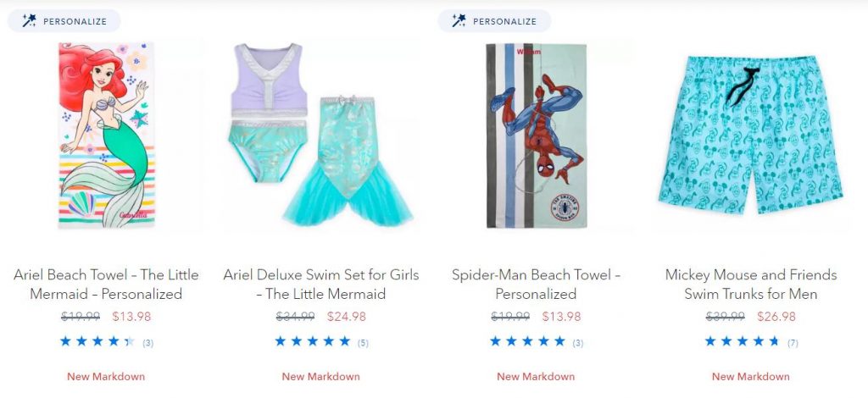868x398 pixels.
Task: Select the Personalize badge on Spider-Man Beach Towel
Action: click(494, 21)
